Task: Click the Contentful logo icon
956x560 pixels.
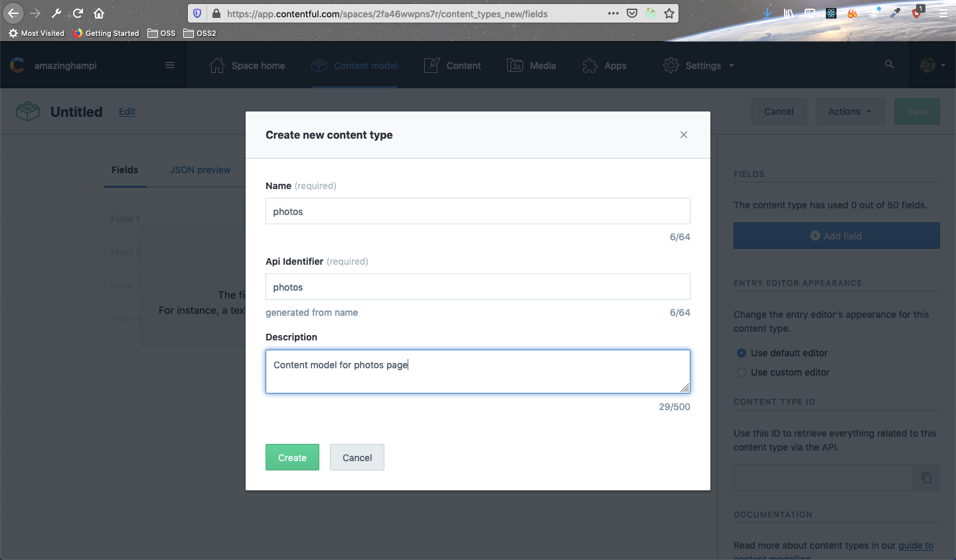Action: tap(17, 65)
